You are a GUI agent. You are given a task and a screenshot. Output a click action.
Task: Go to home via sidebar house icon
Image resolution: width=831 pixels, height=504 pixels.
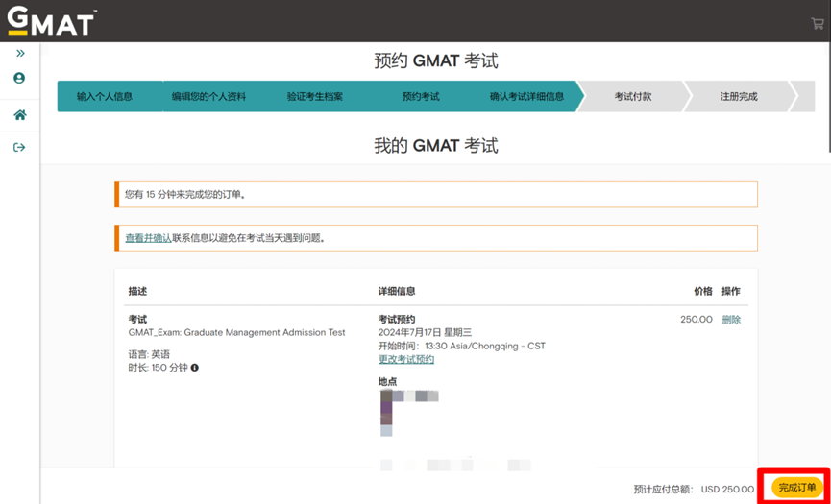[19, 115]
